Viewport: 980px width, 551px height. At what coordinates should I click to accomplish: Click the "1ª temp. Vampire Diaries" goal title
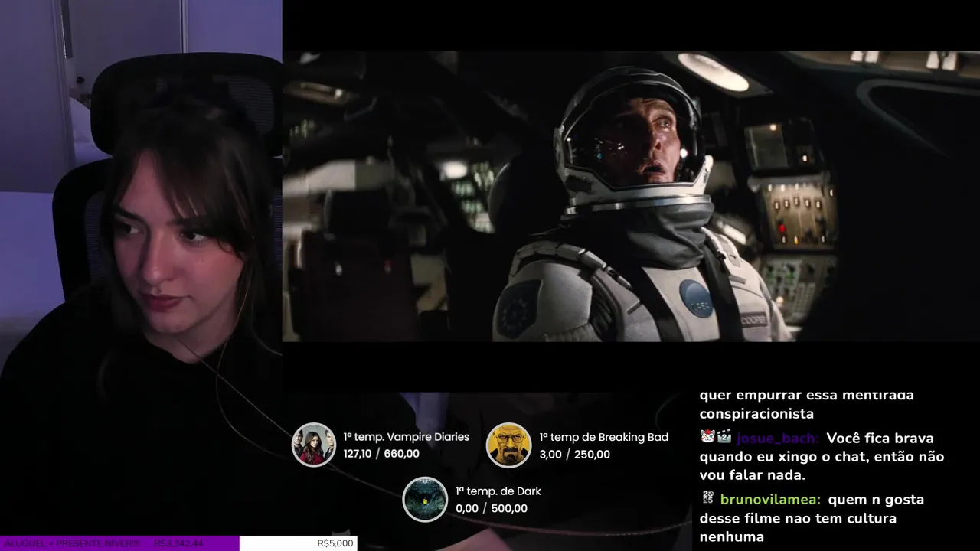(407, 437)
